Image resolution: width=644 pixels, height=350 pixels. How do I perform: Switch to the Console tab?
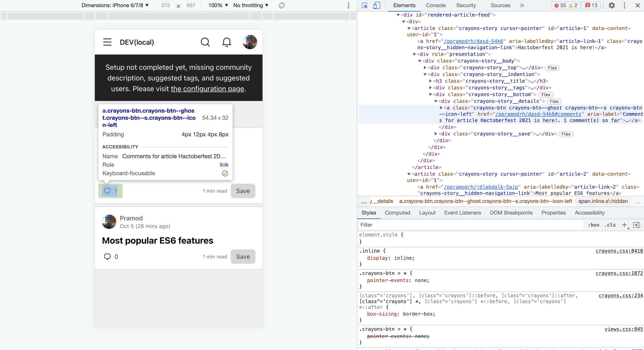[x=436, y=6]
